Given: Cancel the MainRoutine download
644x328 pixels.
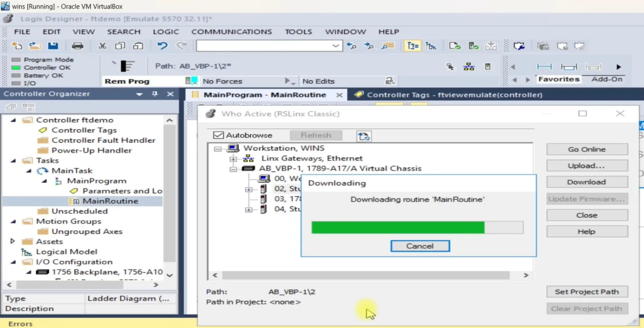Looking at the screenshot, I should pos(420,246).
